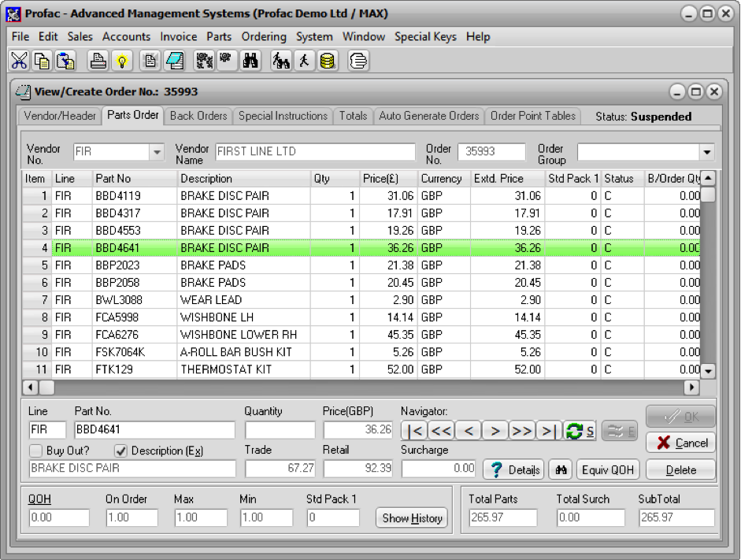Switch to the Back Orders tab

198,117
